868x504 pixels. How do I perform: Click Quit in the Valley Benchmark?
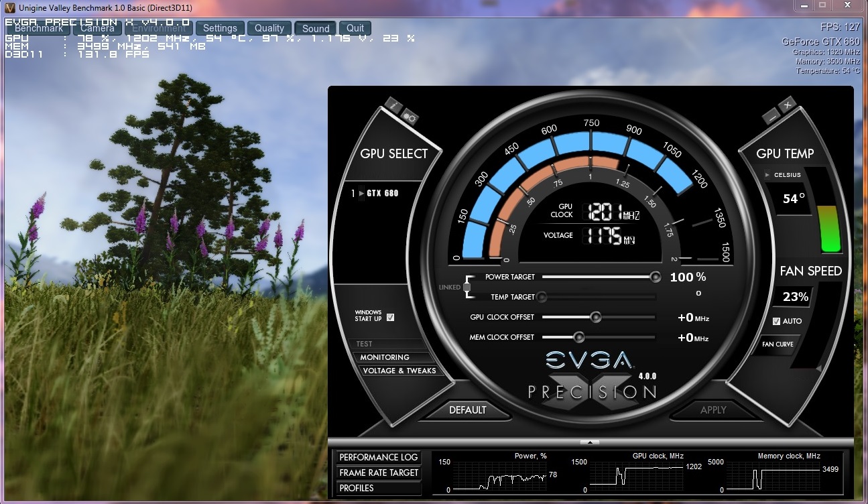coord(355,28)
